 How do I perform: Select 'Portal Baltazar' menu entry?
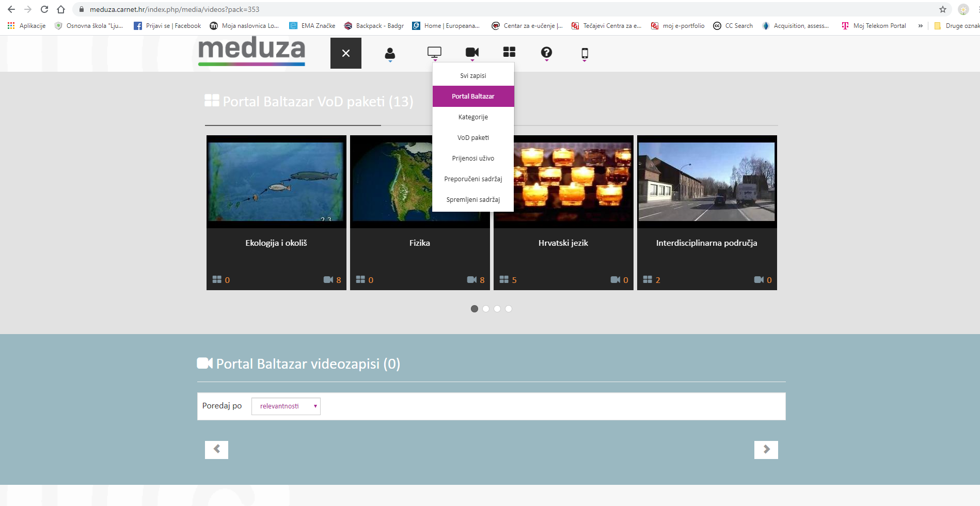point(473,96)
